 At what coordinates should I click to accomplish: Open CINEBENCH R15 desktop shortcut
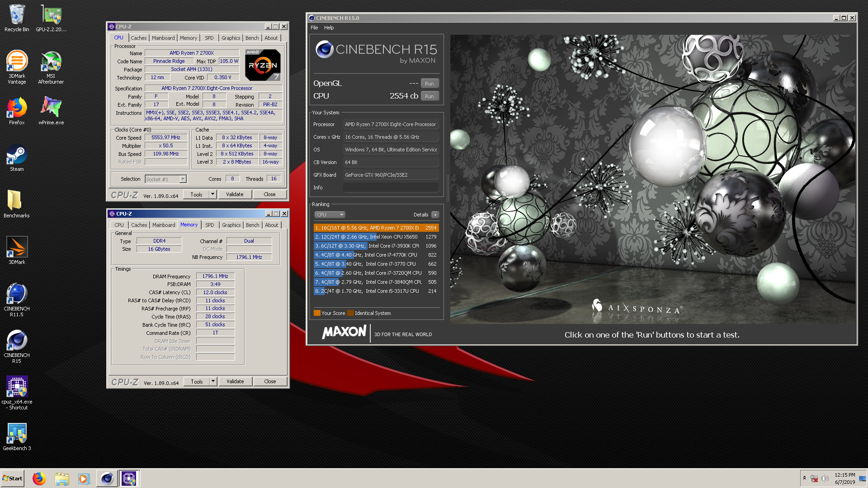pos(17,346)
